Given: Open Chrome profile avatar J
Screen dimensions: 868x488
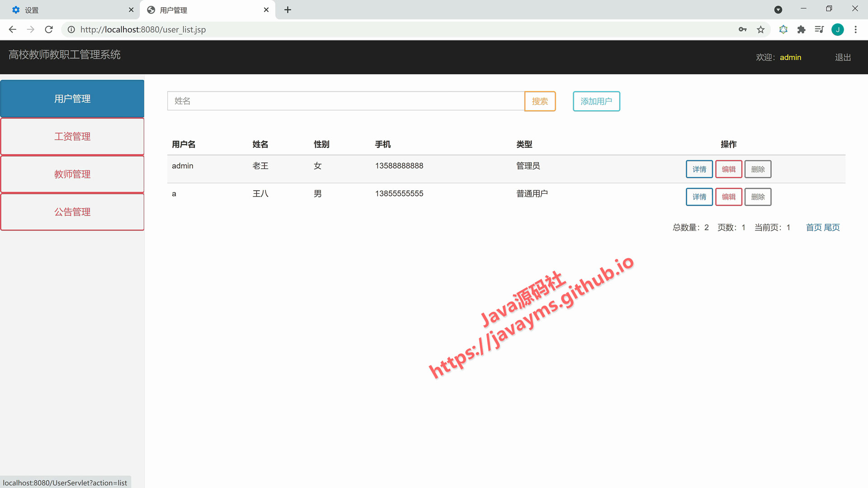Looking at the screenshot, I should click(838, 29).
